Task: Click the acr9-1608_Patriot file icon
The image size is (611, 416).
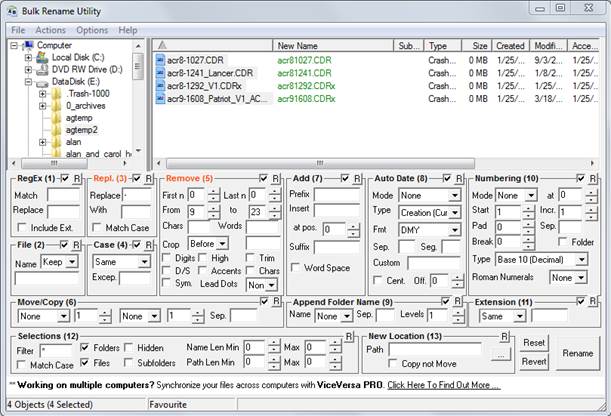Action: pos(159,98)
